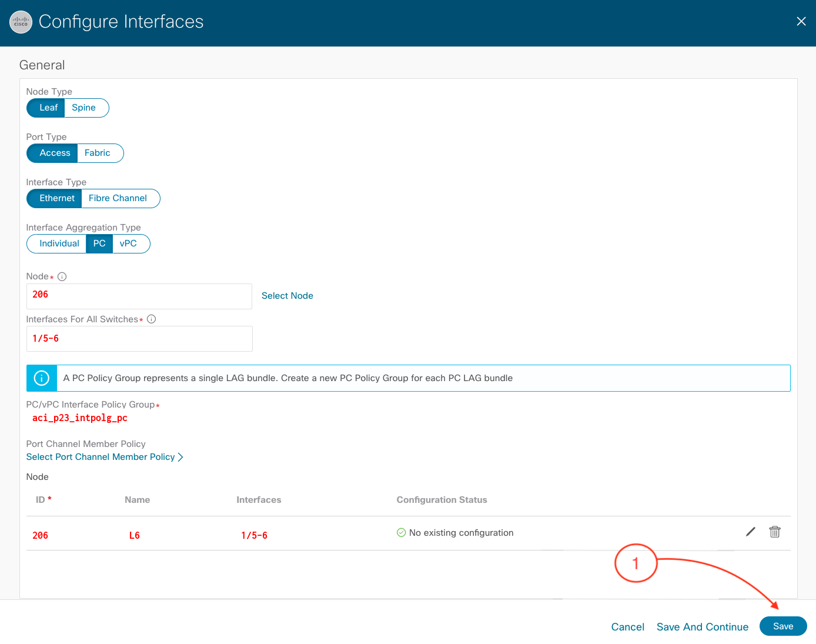Viewport: 816px width, 644px height.
Task: Click info icon beside Interfaces For All Switches
Action: coord(151,319)
